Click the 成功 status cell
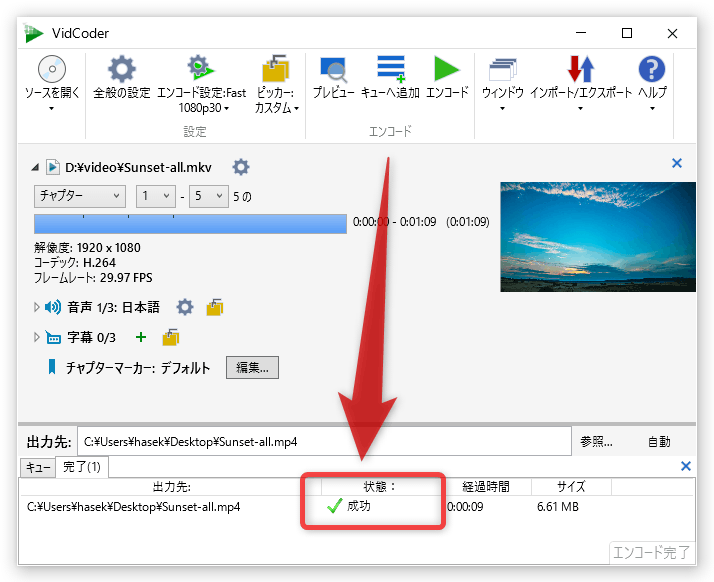This screenshot has height=582, width=714. (x=349, y=506)
